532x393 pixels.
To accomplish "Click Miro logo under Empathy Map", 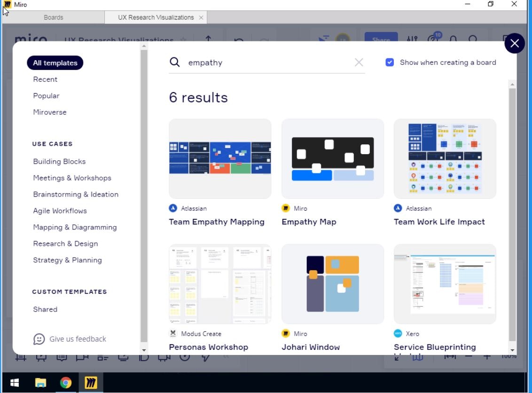I will [x=286, y=208].
